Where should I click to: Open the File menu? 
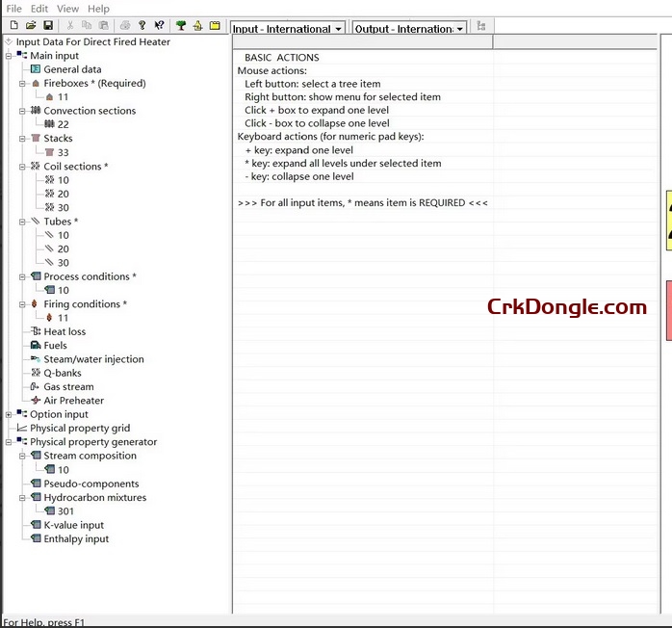tap(13, 9)
